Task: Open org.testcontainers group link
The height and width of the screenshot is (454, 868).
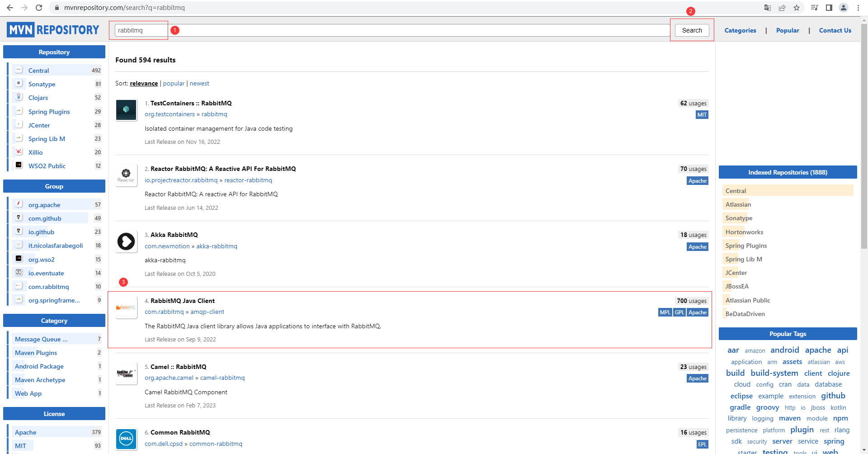Action: pyautogui.click(x=170, y=114)
